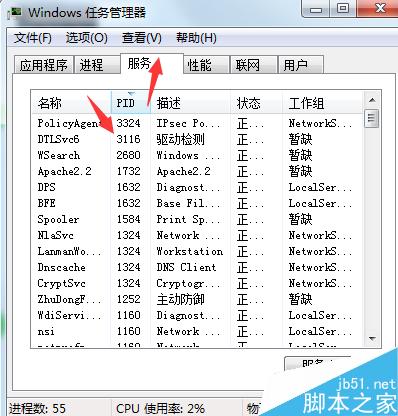This screenshot has height=416, width=398.
Task: Click the scrollbar down arrow
Action: [x=372, y=339]
